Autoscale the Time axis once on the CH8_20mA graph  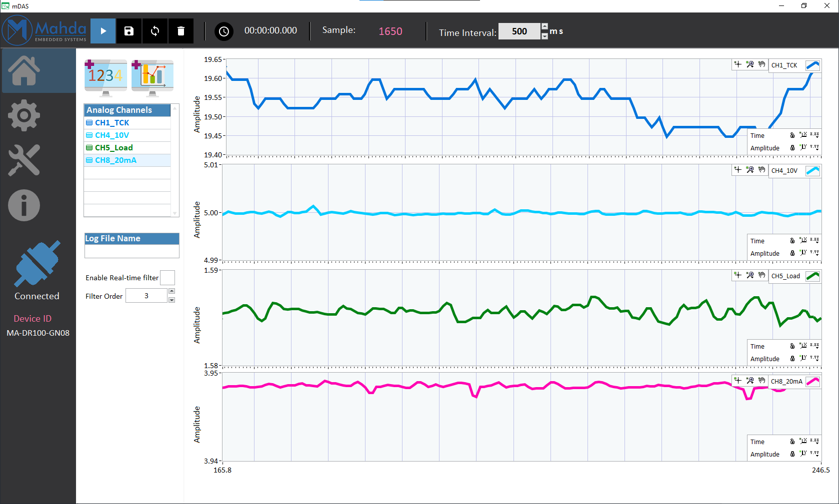[803, 442]
